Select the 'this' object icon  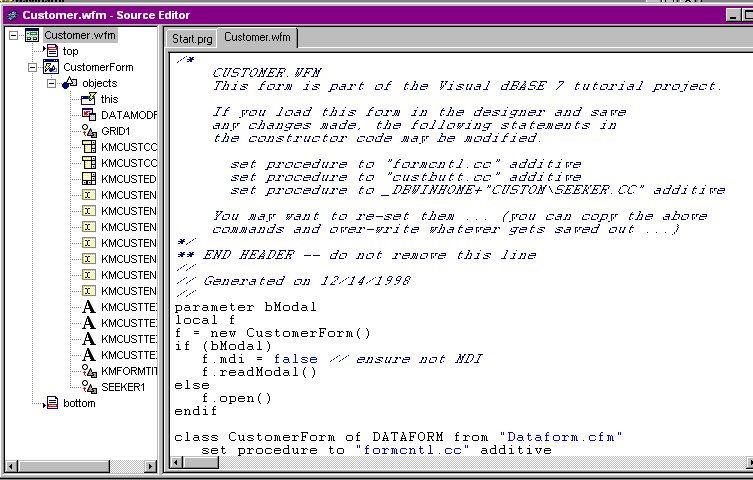click(88, 99)
